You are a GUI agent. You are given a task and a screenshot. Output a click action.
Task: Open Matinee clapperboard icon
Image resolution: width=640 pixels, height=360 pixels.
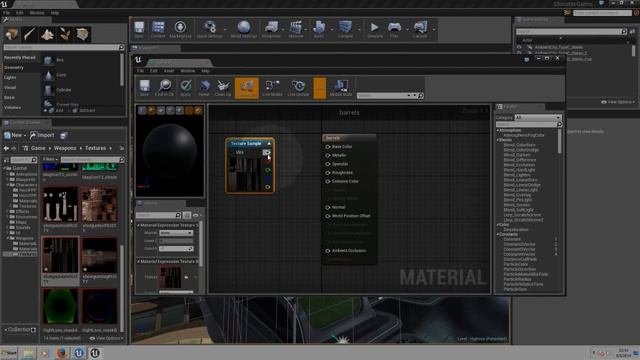[296, 29]
